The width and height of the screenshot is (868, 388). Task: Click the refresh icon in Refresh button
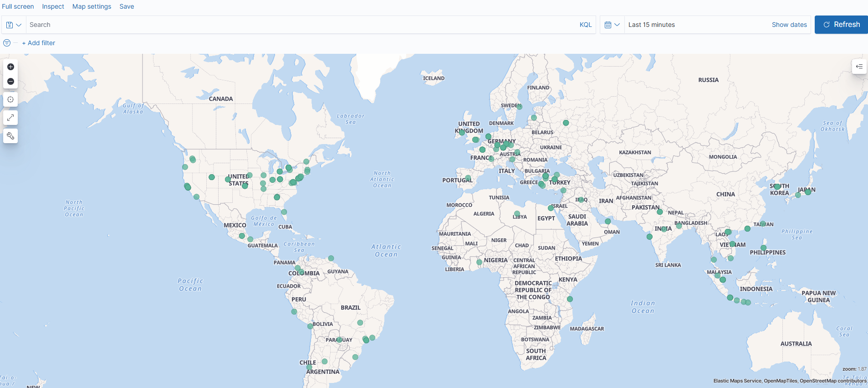[827, 25]
